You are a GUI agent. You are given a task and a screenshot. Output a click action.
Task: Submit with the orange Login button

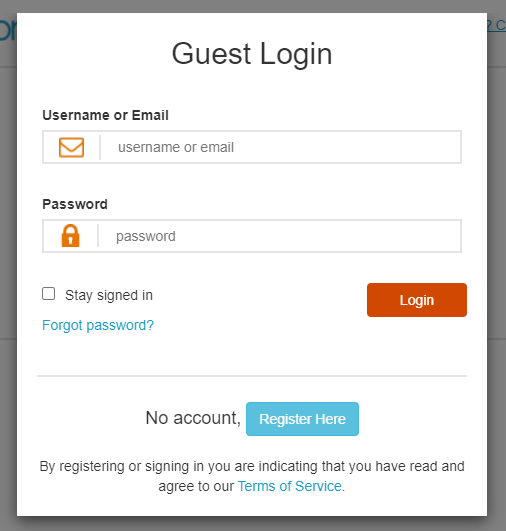(417, 300)
